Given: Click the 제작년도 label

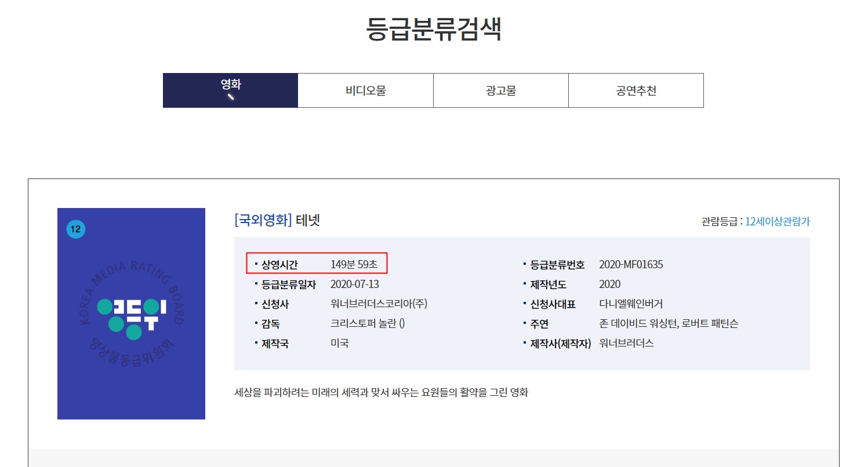Looking at the screenshot, I should (548, 284).
